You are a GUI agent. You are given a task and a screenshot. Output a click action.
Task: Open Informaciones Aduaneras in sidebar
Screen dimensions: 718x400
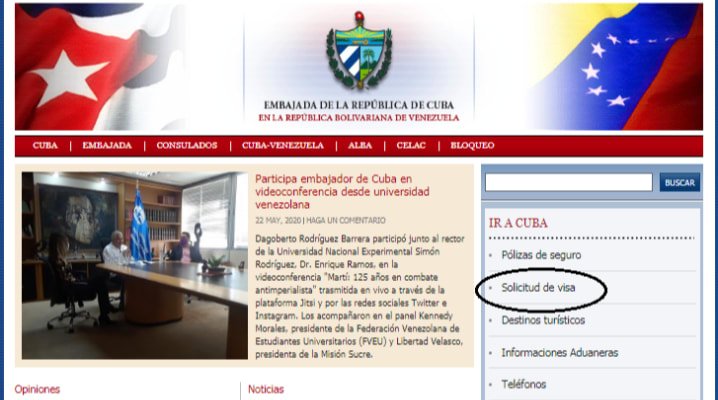coord(559,352)
